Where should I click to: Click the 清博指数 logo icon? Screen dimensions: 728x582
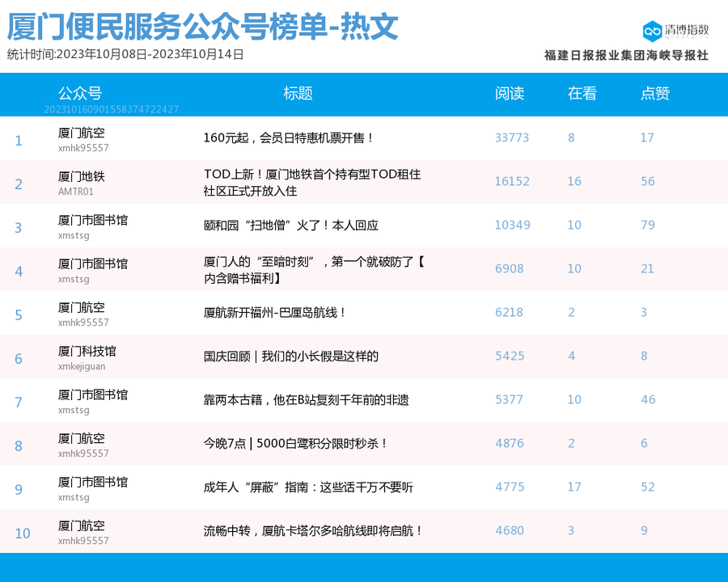(652, 32)
